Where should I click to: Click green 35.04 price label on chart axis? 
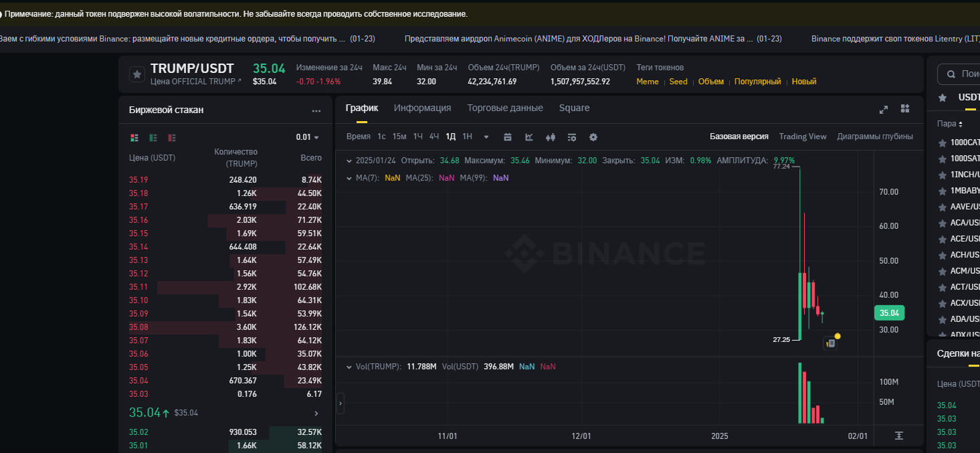890,312
